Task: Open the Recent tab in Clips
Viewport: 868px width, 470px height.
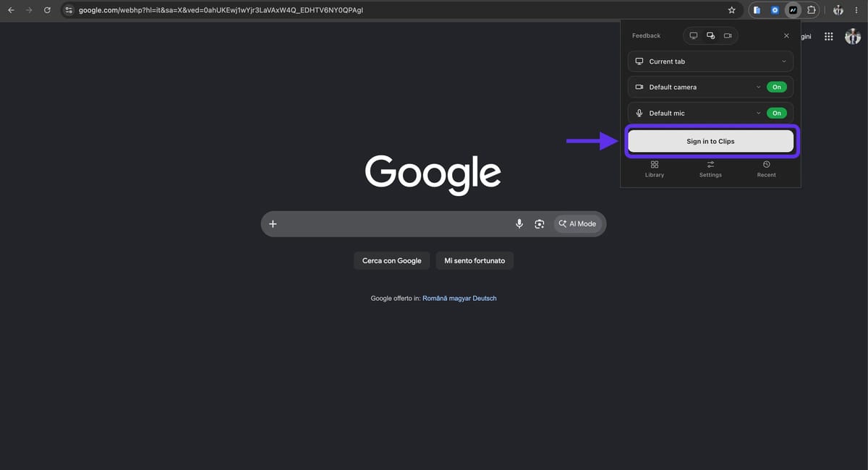Action: tap(766, 169)
